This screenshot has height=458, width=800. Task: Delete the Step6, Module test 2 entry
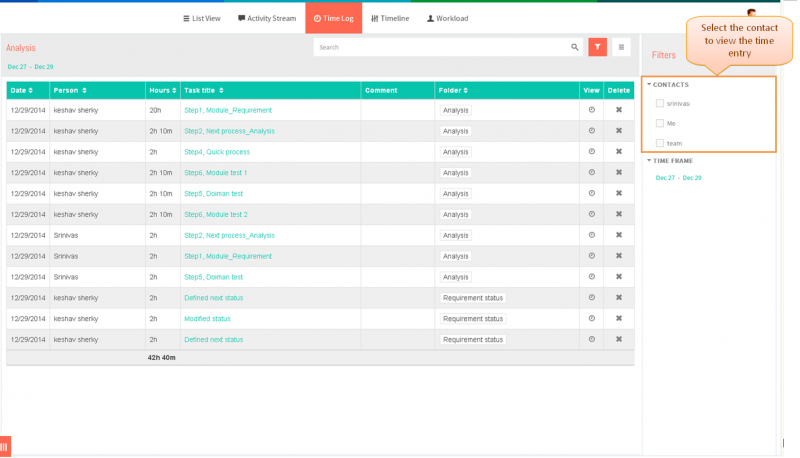(x=619, y=214)
